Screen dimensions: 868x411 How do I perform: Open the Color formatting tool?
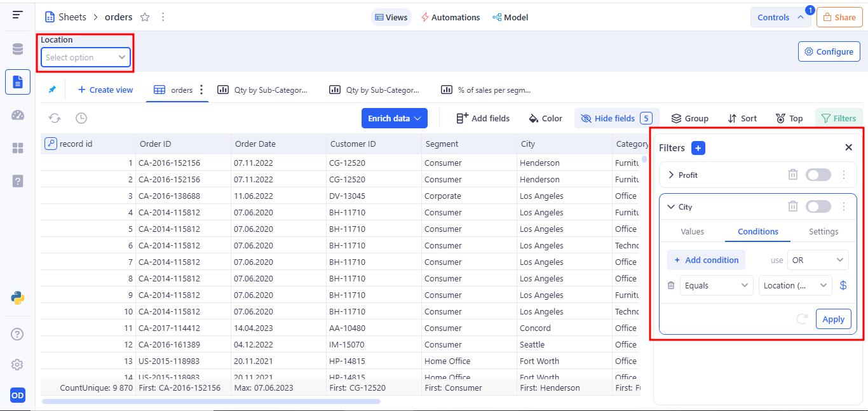tap(545, 118)
